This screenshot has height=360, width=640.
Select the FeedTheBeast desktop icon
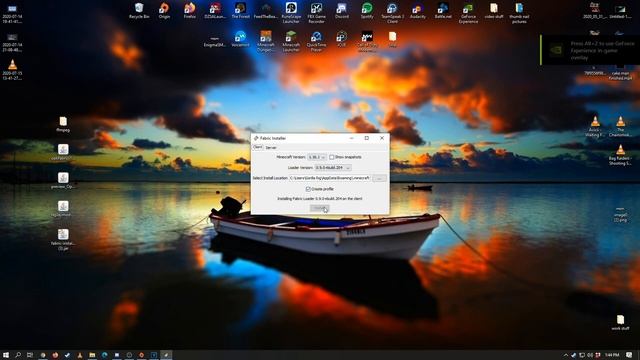(266, 11)
